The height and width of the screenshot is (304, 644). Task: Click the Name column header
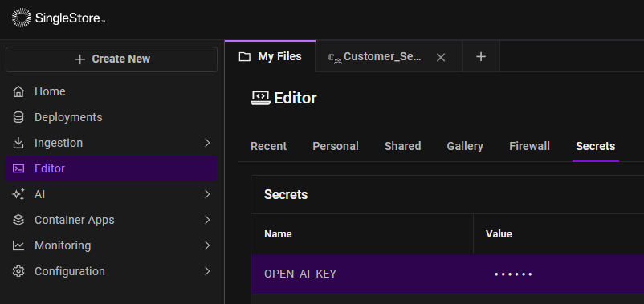pos(278,234)
